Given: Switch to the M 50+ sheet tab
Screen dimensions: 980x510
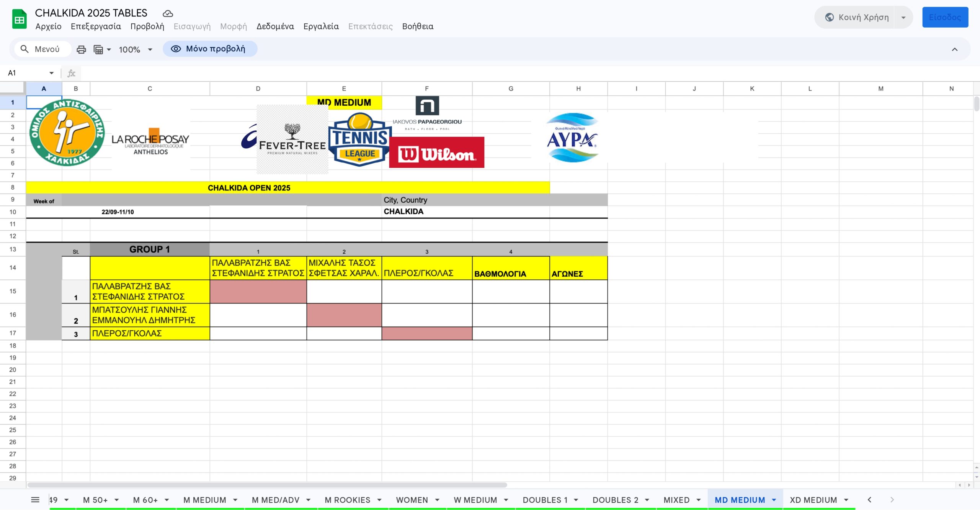Looking at the screenshot, I should coord(95,500).
